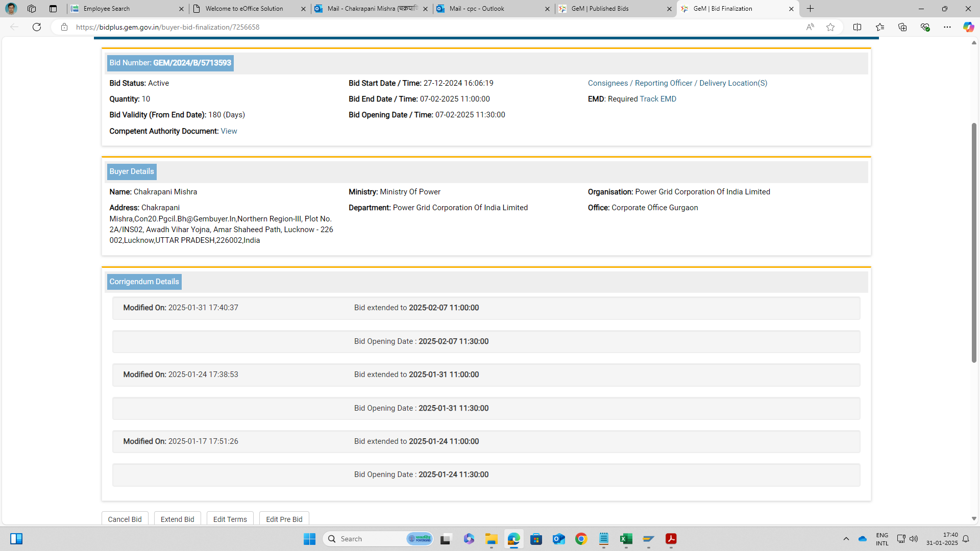Click Bid Opening Date 2025-01-24 11:30:00 row
Screen dimensions: 980x551
click(x=486, y=474)
